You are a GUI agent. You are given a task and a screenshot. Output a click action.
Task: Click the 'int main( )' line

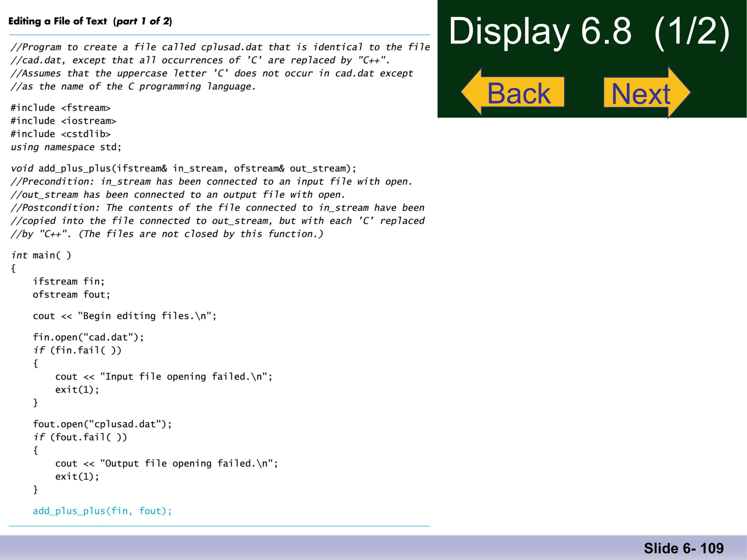pyautogui.click(x=41, y=255)
